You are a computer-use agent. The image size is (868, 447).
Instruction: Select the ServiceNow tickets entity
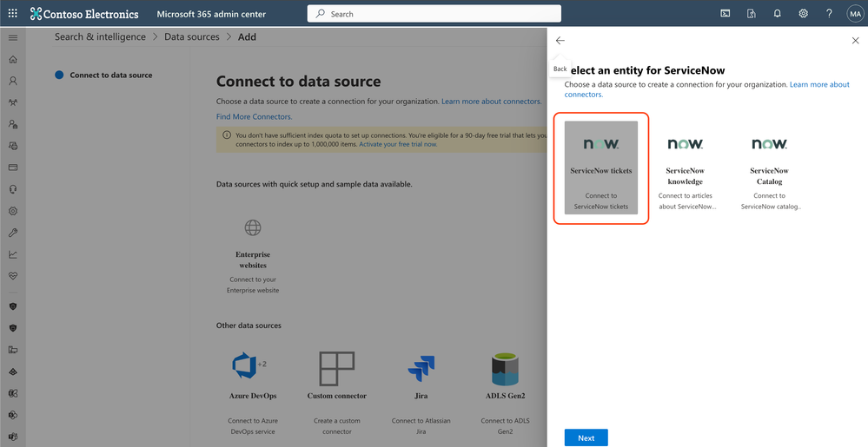click(601, 168)
